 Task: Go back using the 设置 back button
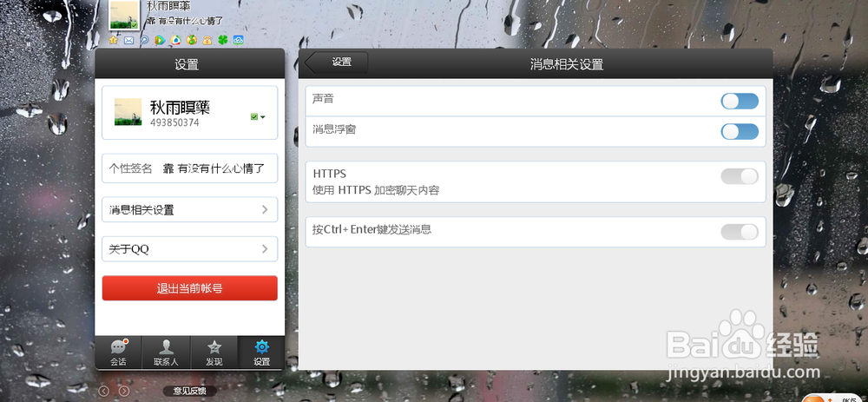coord(336,63)
